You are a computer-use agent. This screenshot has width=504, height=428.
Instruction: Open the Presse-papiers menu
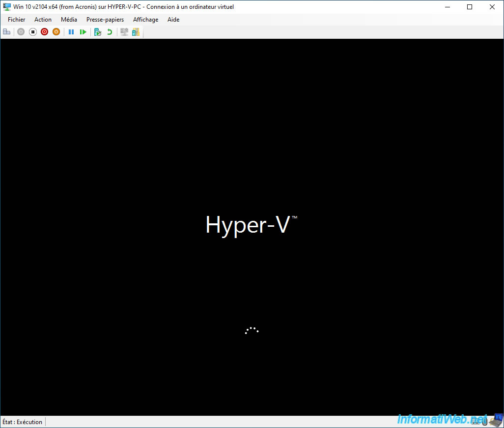105,20
